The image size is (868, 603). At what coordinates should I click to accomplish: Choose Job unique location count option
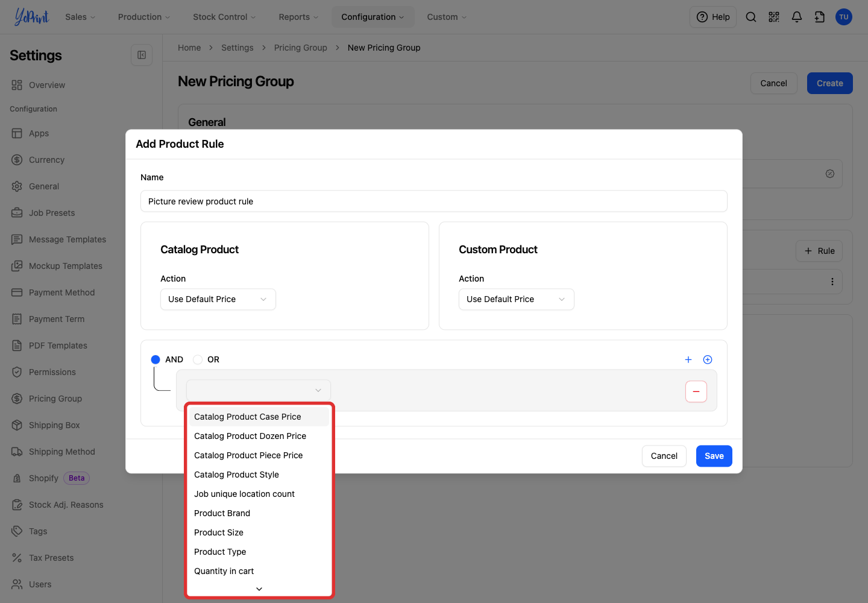pos(259,494)
